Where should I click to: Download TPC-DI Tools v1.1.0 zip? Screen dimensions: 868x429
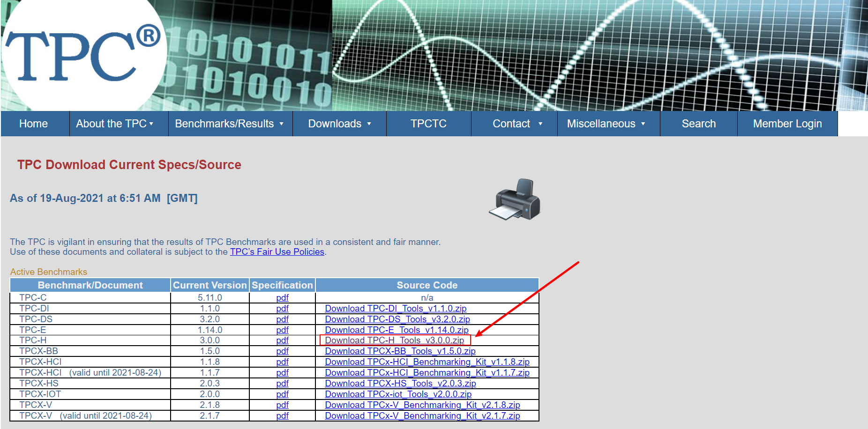396,309
